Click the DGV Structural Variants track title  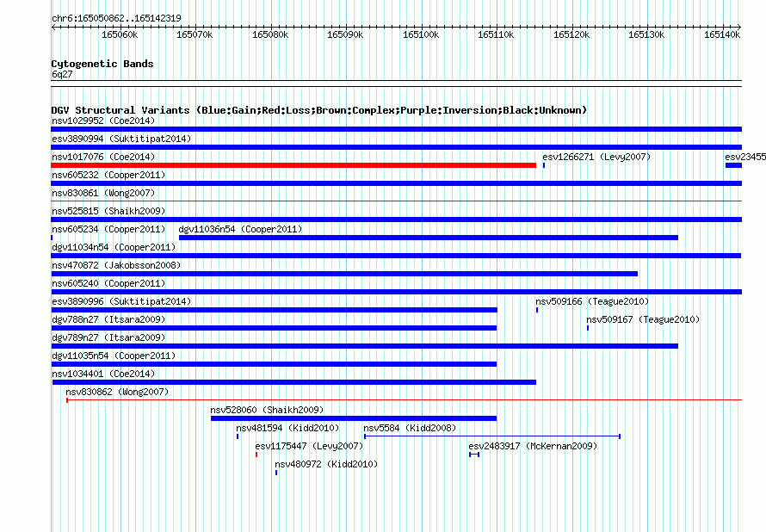[x=319, y=110]
